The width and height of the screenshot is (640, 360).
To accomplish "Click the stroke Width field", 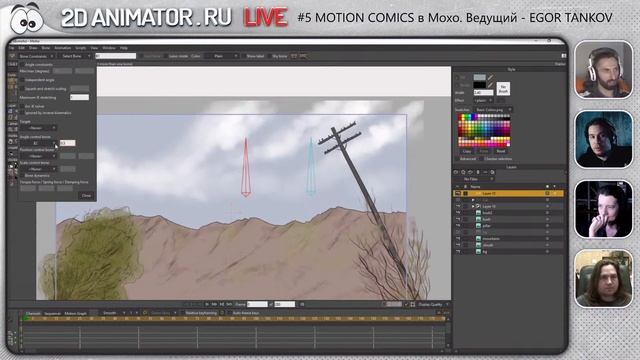I will click(483, 93).
